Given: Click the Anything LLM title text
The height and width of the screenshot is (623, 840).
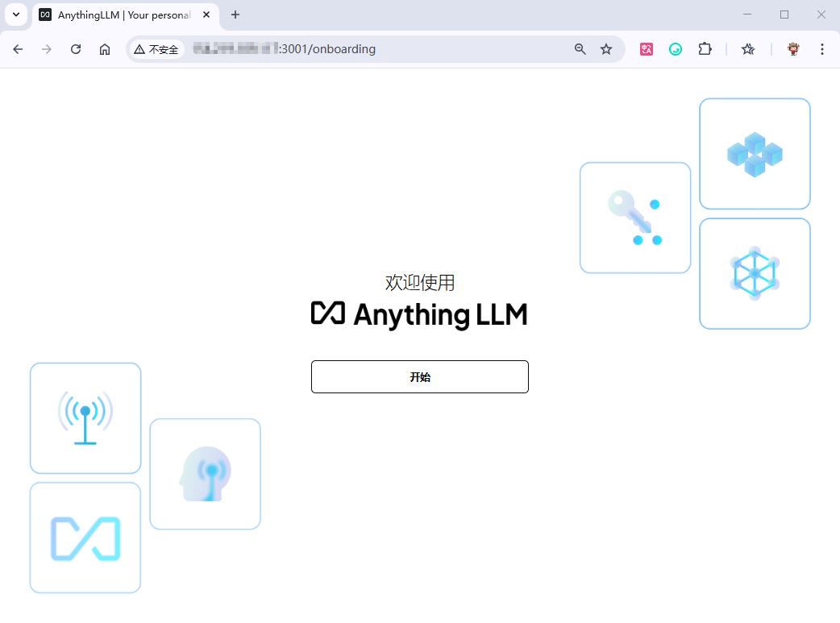Looking at the screenshot, I should coord(440,315).
